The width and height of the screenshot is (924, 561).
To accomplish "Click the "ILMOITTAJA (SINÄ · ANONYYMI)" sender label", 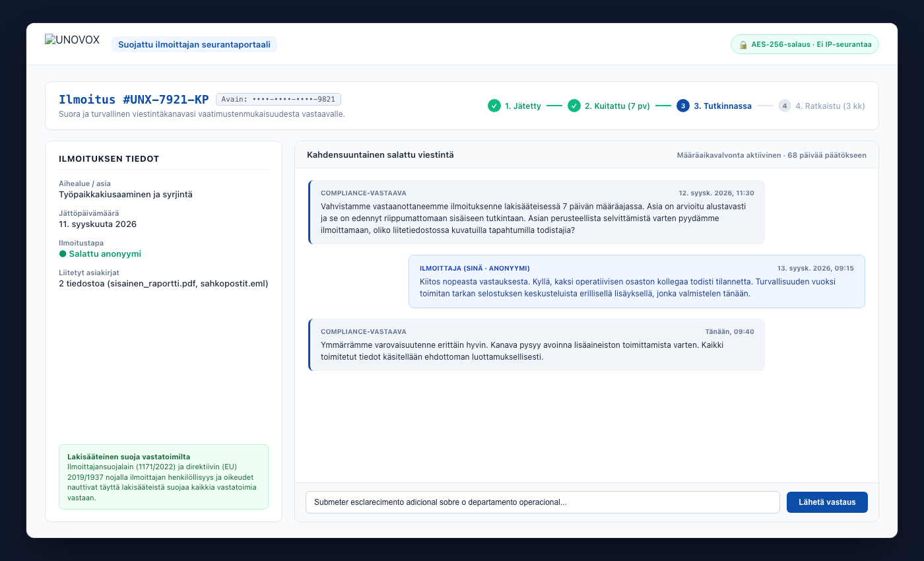I will pyautogui.click(x=475, y=269).
